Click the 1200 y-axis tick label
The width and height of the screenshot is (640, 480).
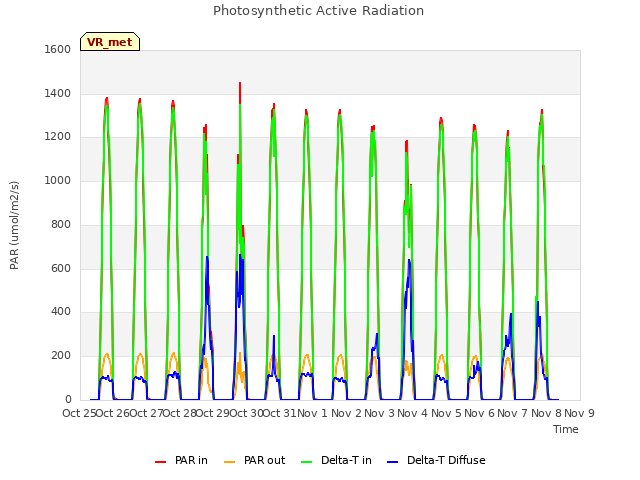click(x=58, y=137)
